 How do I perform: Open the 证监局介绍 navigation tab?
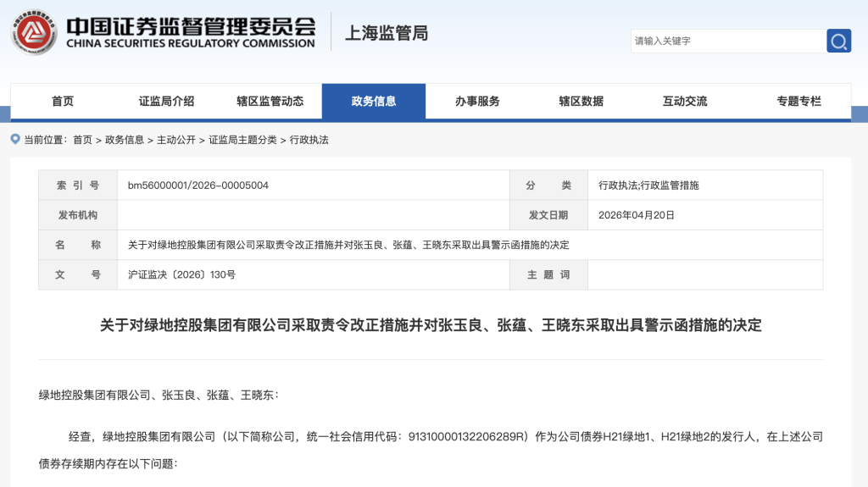pos(166,102)
